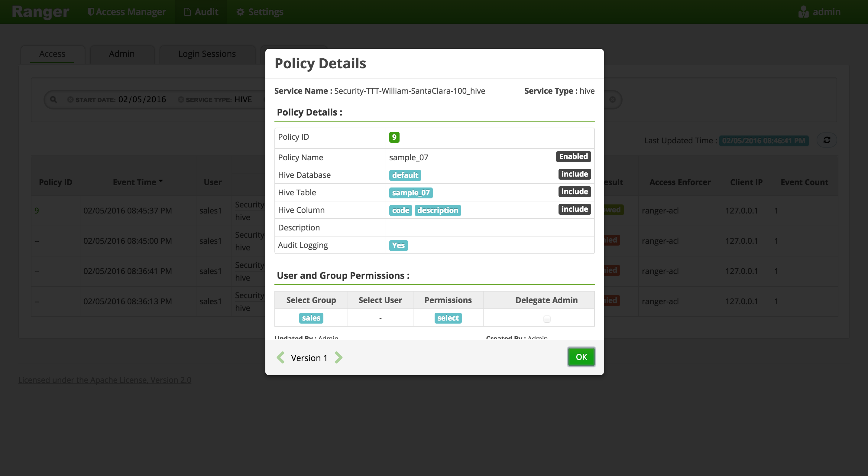Open the Apache License Version 2.0 link
The image size is (868, 476).
point(105,380)
